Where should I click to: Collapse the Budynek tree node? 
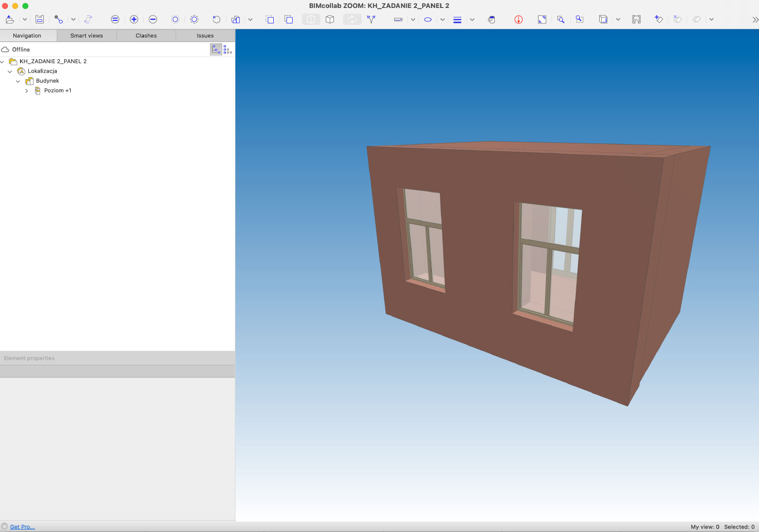click(18, 81)
